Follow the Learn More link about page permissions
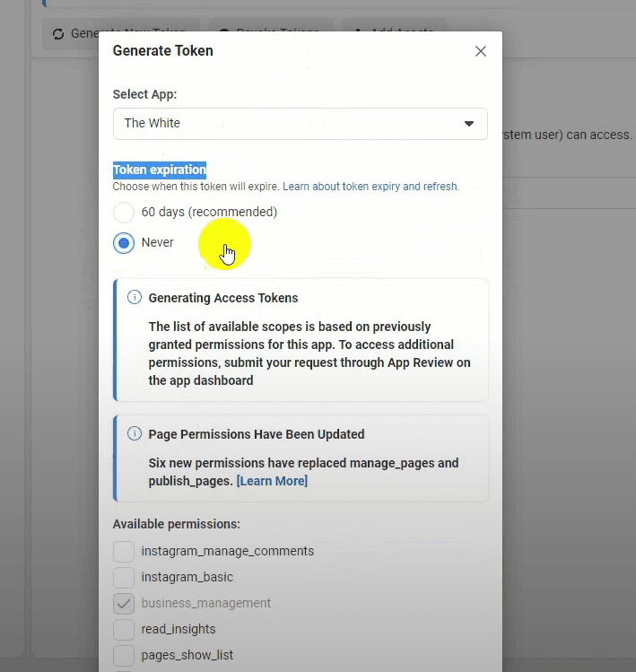 [272, 481]
